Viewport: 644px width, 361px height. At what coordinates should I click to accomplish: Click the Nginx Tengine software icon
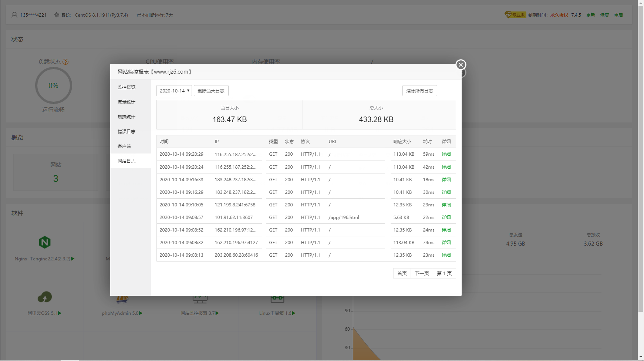point(45,243)
